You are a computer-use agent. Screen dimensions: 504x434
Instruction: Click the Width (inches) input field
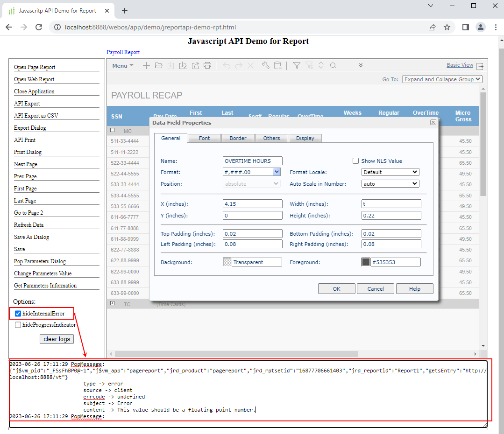(x=391, y=204)
